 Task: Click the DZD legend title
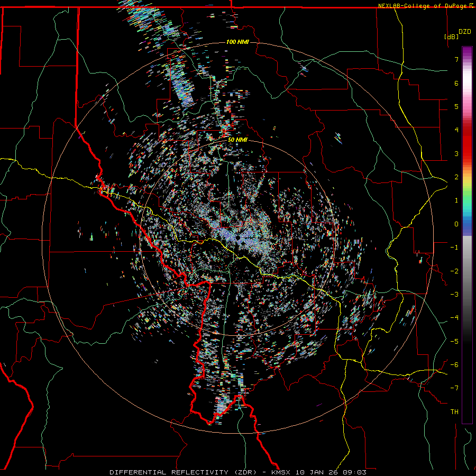click(464, 32)
